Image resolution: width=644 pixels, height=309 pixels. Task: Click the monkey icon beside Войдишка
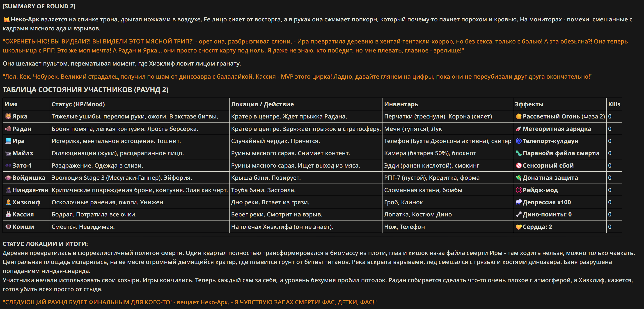[x=8, y=178]
